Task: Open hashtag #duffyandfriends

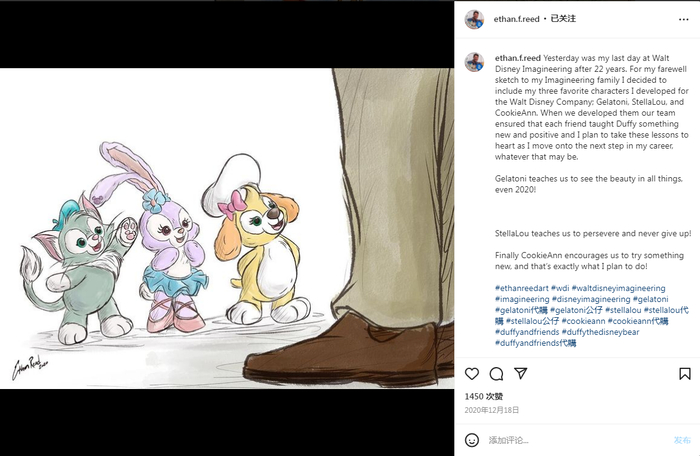Action: coord(527,332)
